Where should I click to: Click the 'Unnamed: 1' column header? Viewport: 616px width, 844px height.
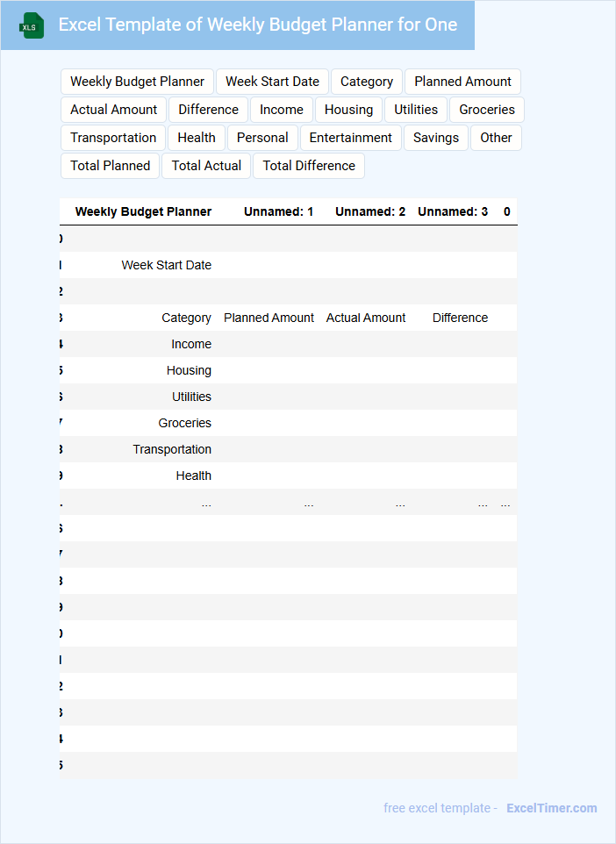[x=278, y=211]
